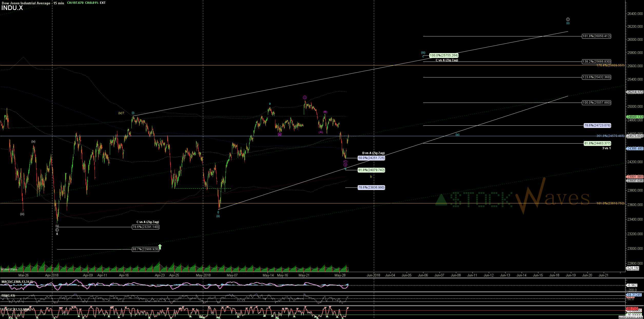
Task: Click the magenta (B) wave label
Action: pyautogui.click(x=325, y=112)
